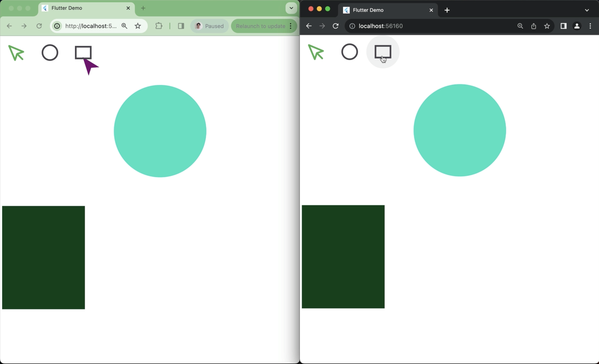Select the green pointer tool in left window
This screenshot has height=364, width=599.
coord(16,53)
